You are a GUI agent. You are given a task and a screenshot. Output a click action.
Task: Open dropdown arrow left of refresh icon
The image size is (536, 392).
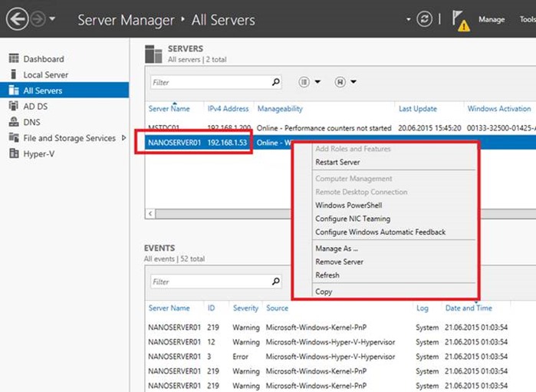409,19
